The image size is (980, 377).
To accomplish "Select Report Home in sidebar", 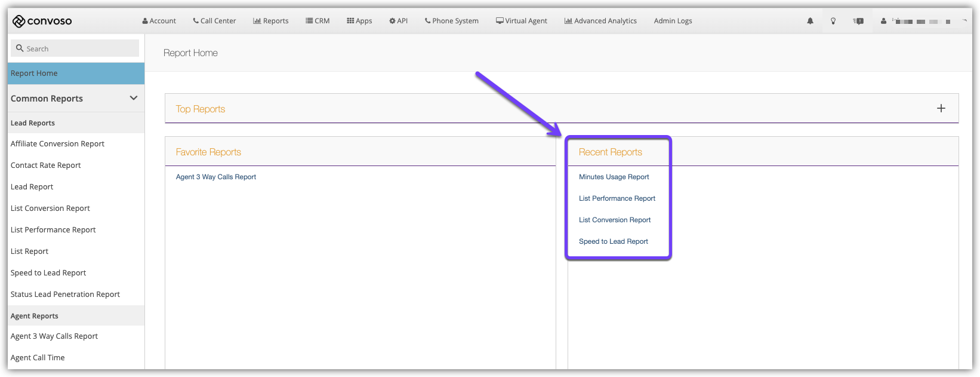I will click(x=34, y=73).
